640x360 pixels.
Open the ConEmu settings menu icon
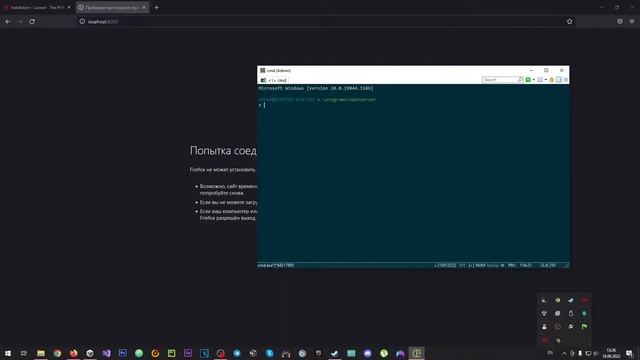coord(566,80)
